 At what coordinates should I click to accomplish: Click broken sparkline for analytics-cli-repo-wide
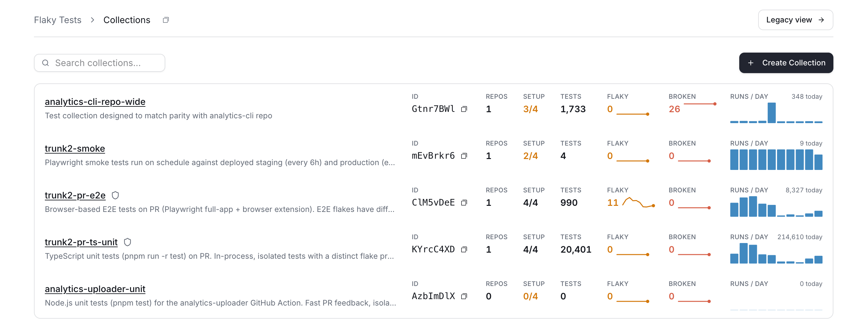point(700,104)
